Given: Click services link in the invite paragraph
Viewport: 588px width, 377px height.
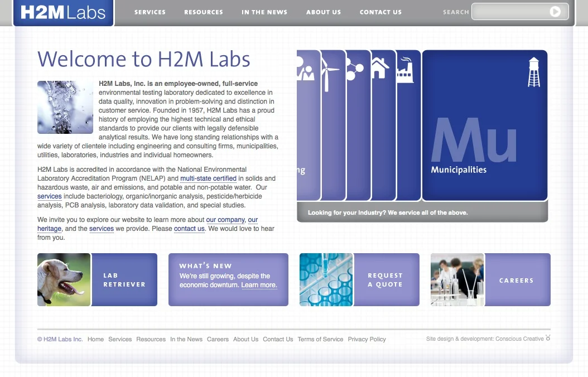Looking at the screenshot, I should click(x=101, y=229).
